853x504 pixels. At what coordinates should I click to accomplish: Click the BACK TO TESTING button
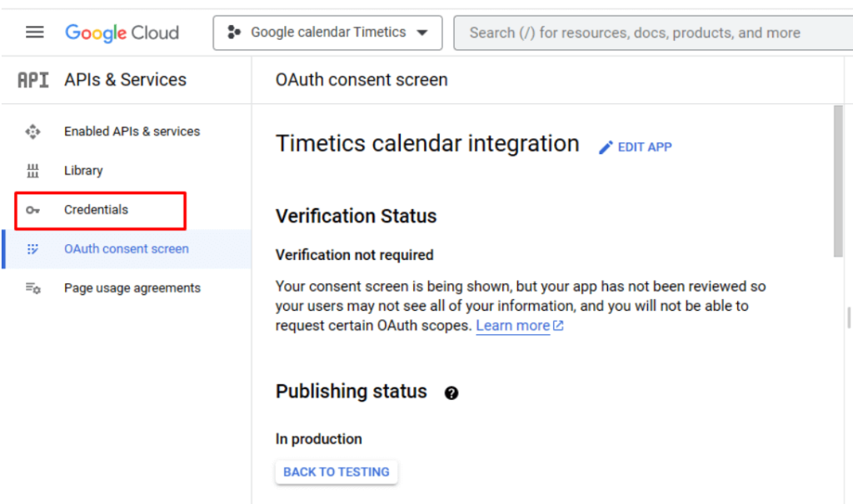coord(337,472)
